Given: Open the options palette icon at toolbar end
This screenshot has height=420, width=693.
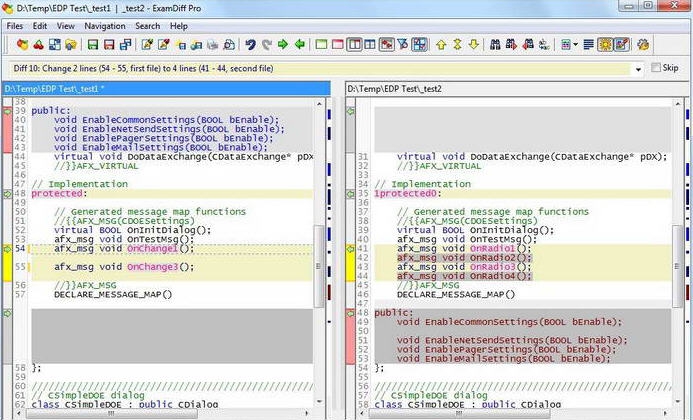Looking at the screenshot, I should pos(643,44).
